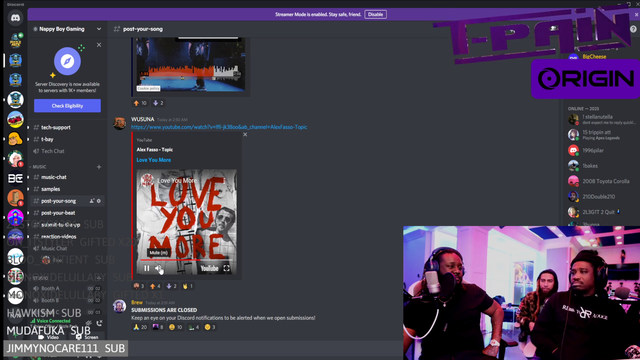Open the t-bay channel
This screenshot has width=640, height=360.
(x=47, y=139)
